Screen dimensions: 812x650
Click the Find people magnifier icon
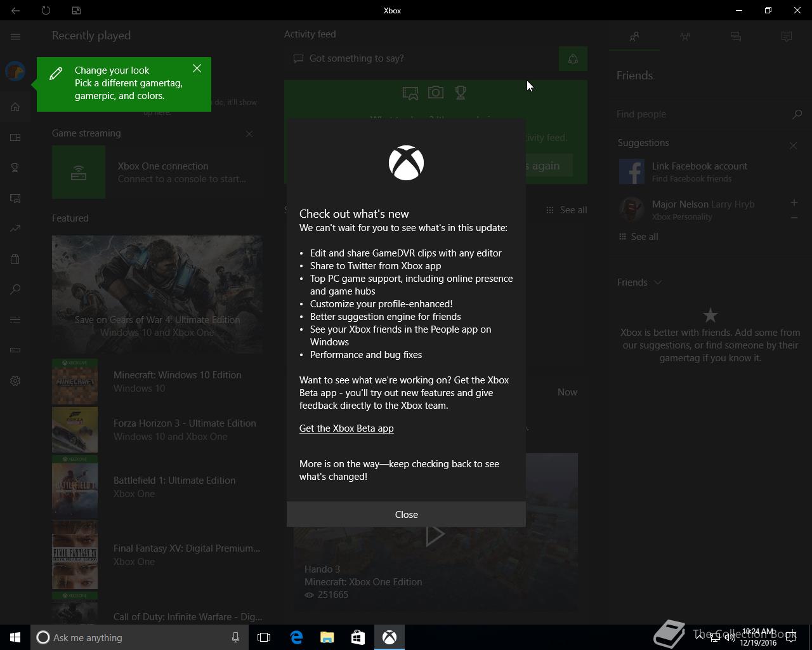pyautogui.click(x=797, y=114)
